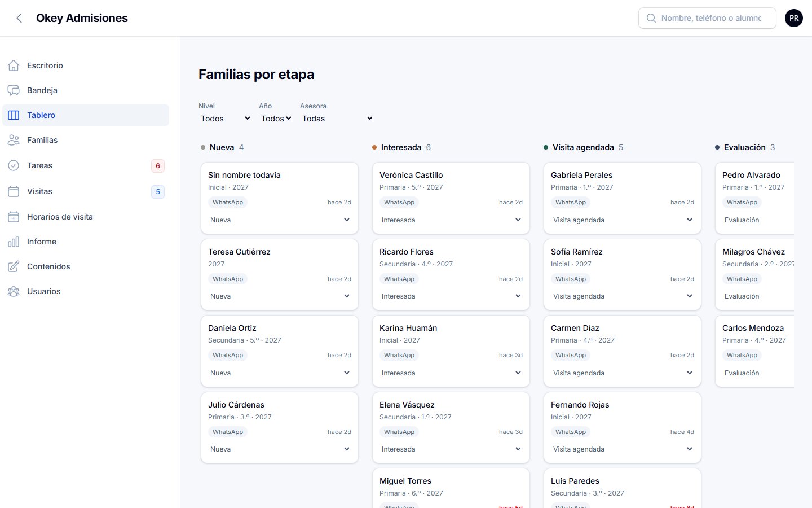Open stage dropdown on Teresa Gutiérrez card
812x508 pixels.
(280, 296)
